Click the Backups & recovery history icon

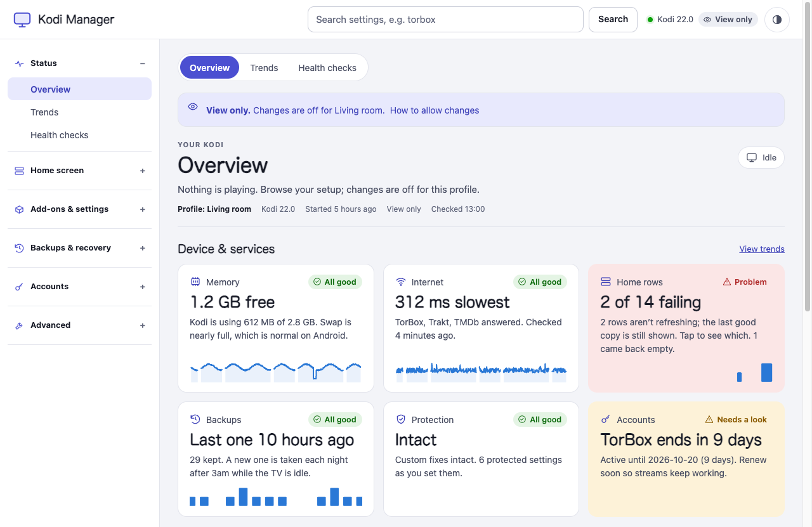pos(19,248)
